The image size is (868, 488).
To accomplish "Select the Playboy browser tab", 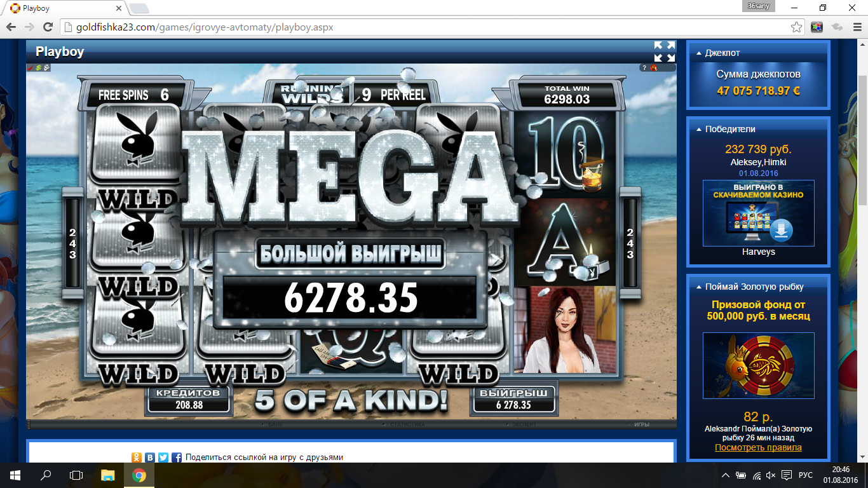I will [x=67, y=9].
